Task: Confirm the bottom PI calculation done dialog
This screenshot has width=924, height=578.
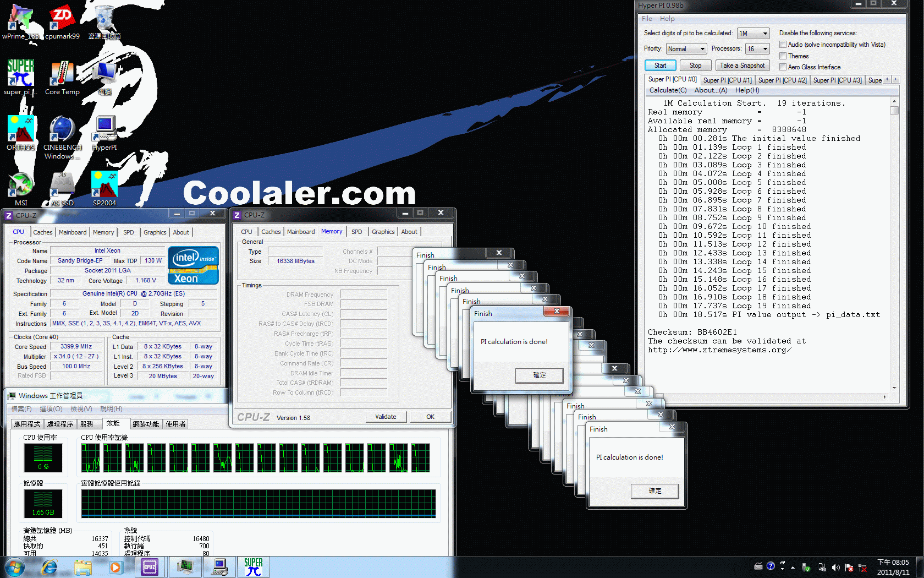Action: pyautogui.click(x=654, y=491)
